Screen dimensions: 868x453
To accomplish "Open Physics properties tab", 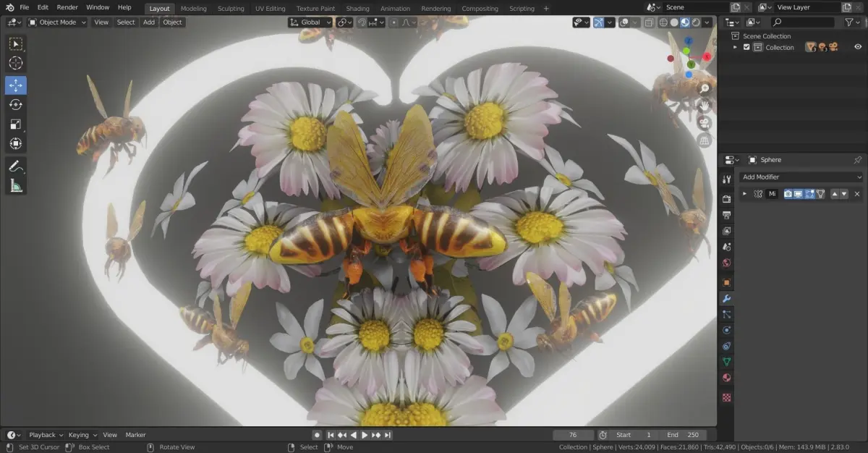I will [727, 330].
